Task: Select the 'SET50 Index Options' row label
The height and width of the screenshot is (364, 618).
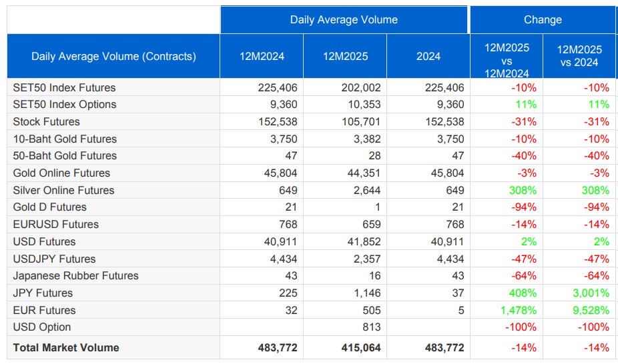Action: tap(65, 105)
